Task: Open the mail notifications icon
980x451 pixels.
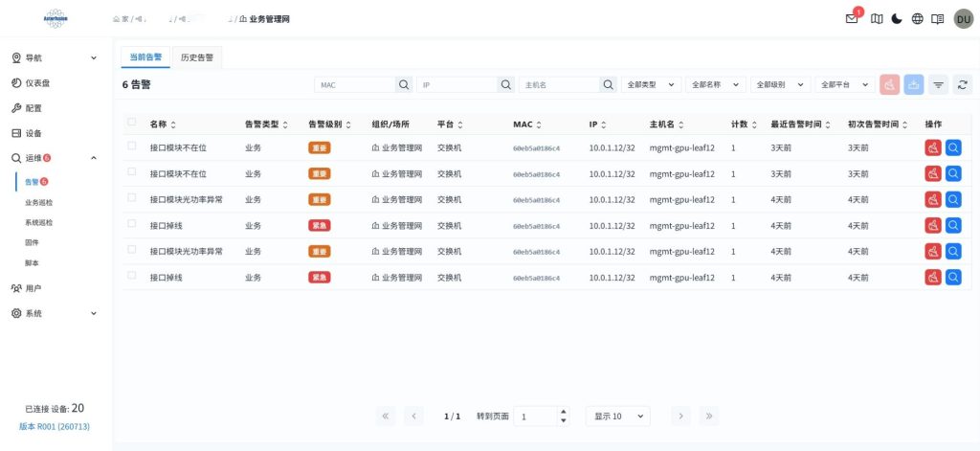Action: pyautogui.click(x=851, y=19)
